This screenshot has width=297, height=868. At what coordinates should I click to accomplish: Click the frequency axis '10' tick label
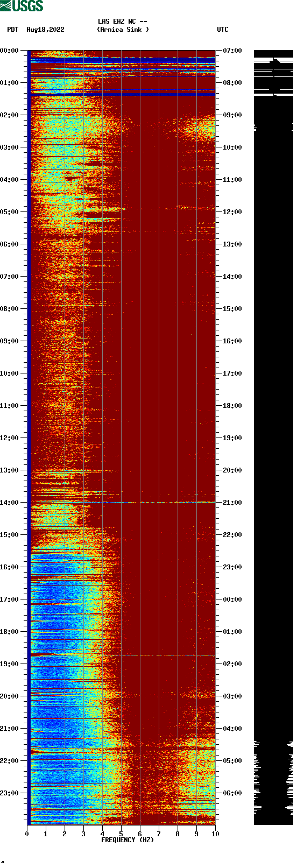[x=215, y=834]
